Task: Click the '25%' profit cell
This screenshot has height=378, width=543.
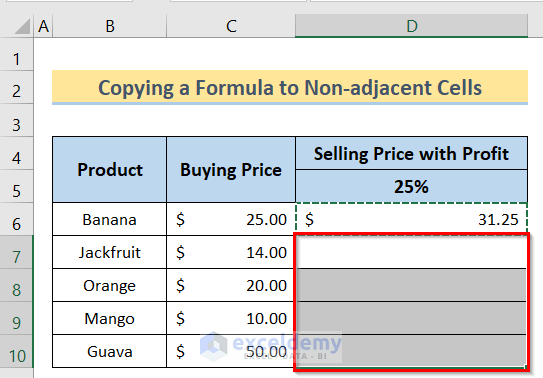Action: (x=411, y=186)
